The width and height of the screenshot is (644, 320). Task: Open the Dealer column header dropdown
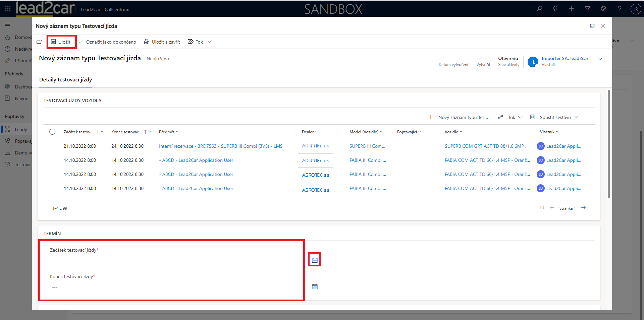click(x=310, y=132)
